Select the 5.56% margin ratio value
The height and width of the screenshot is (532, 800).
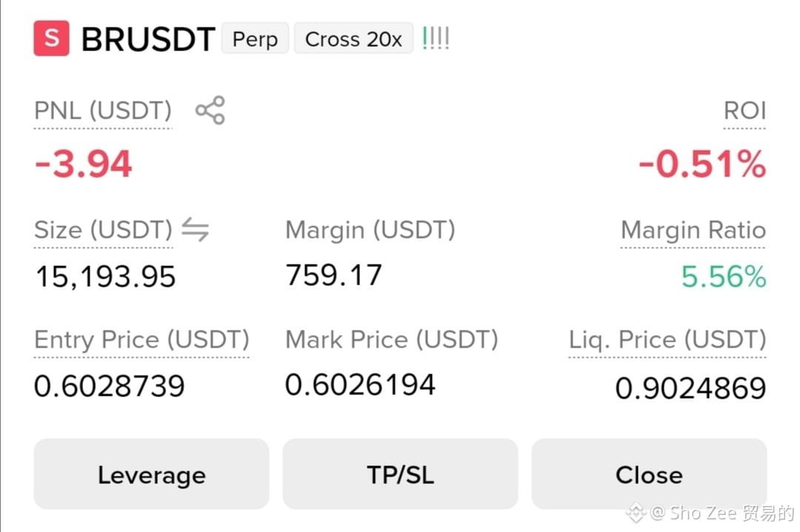(724, 276)
